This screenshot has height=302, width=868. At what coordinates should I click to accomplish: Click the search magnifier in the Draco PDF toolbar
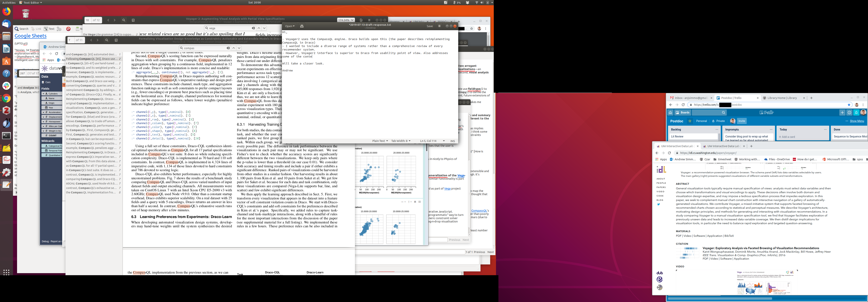tap(107, 40)
